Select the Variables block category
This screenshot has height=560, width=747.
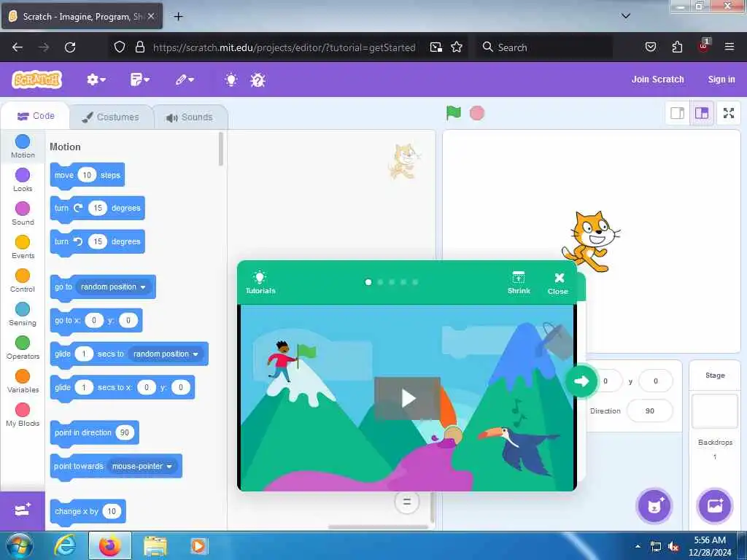[x=23, y=381]
